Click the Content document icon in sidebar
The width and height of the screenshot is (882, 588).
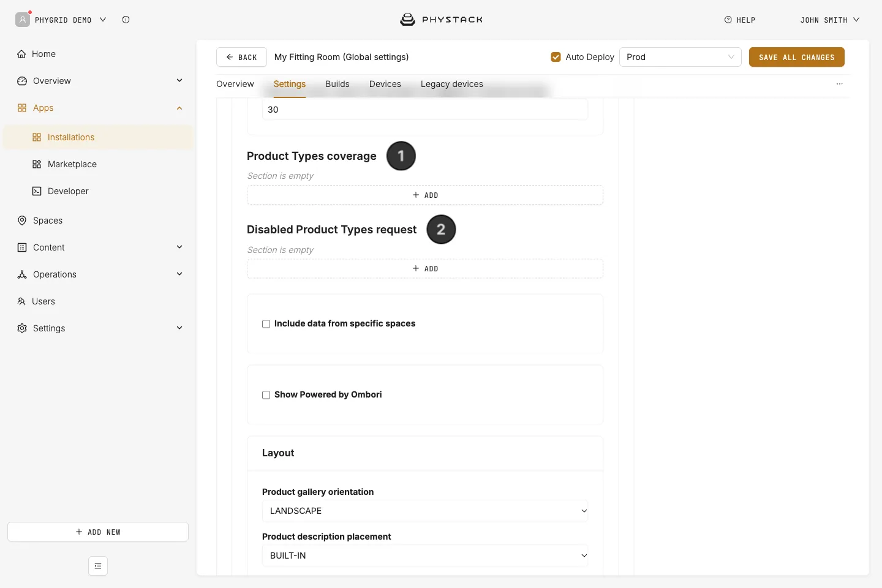pyautogui.click(x=22, y=247)
